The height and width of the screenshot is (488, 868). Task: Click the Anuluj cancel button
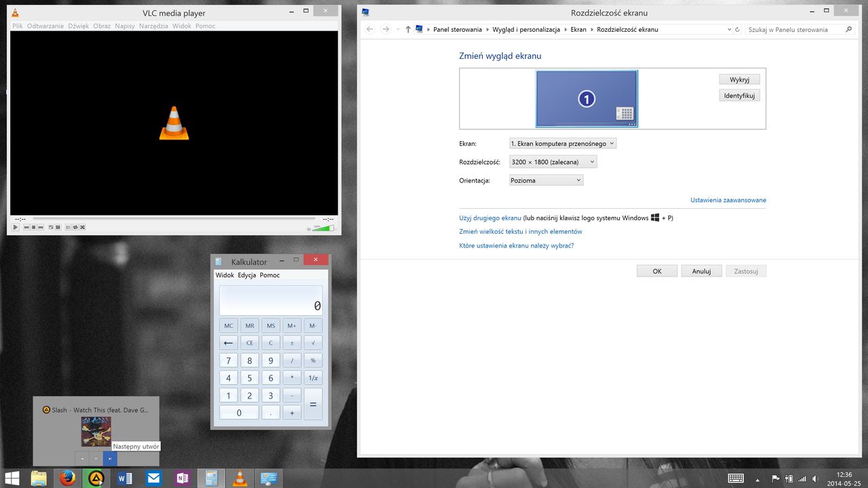[x=701, y=271]
